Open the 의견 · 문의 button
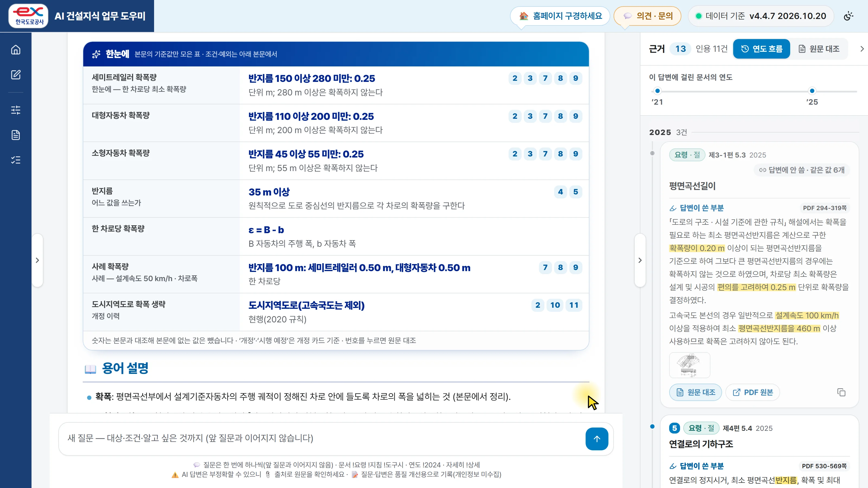 click(x=648, y=16)
